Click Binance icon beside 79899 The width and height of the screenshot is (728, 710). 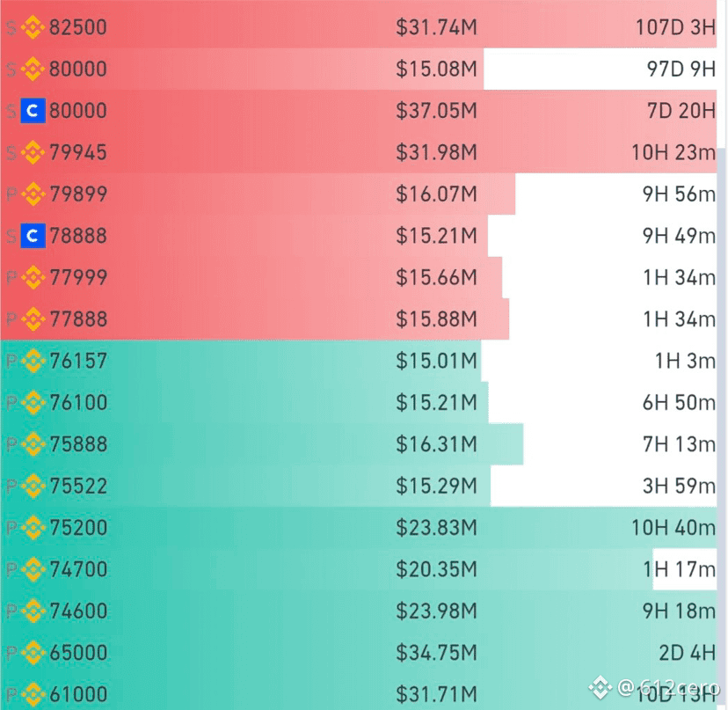click(33, 194)
